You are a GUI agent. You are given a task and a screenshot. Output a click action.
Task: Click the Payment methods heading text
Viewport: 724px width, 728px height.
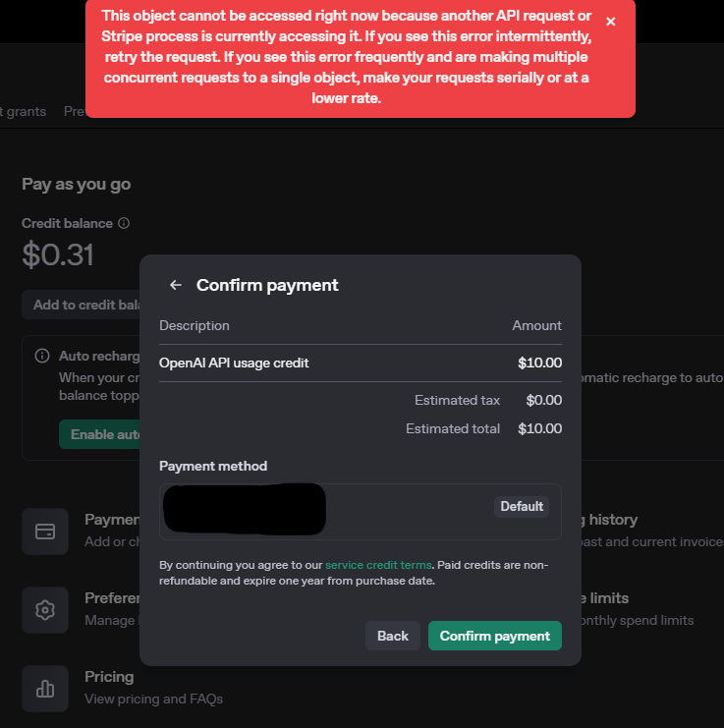(111, 520)
